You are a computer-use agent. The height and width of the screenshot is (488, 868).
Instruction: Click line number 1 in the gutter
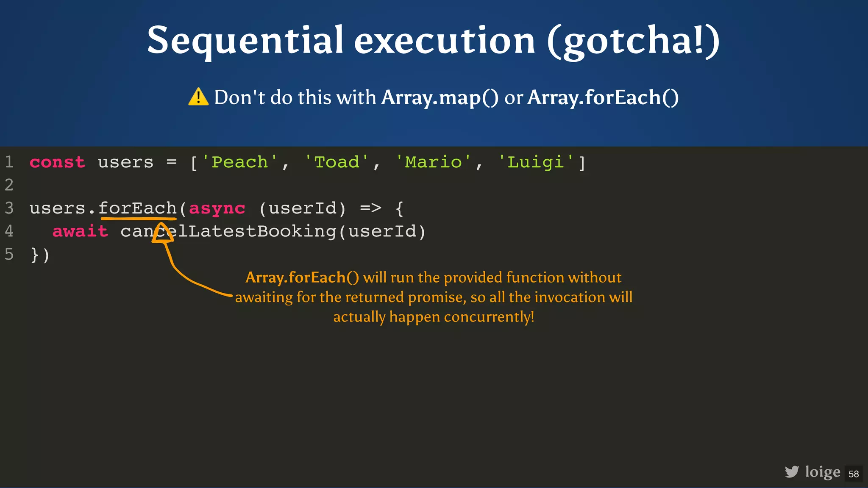tap(9, 162)
